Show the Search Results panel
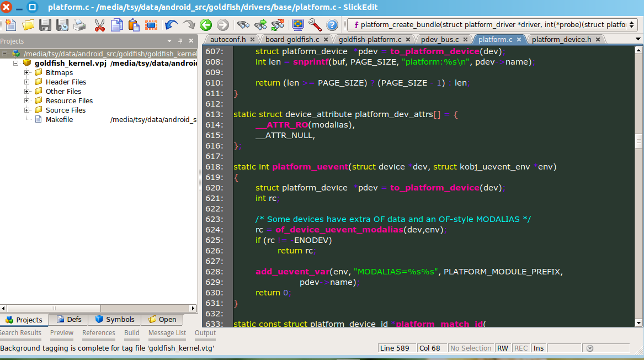The image size is (644, 360). pyautogui.click(x=20, y=333)
